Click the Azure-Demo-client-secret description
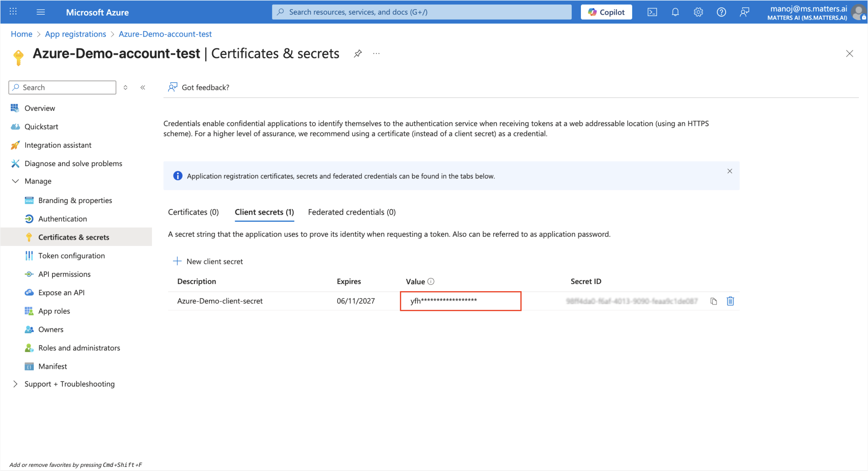This screenshot has height=471, width=868. click(220, 301)
